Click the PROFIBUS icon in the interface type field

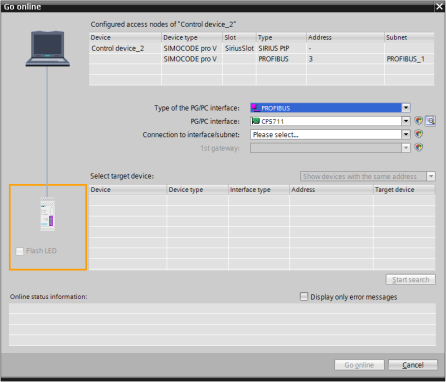(256, 108)
